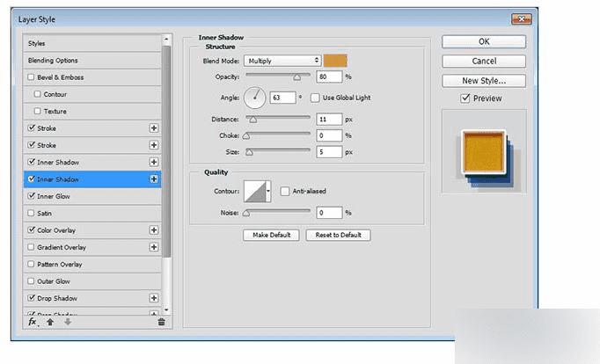600x364 pixels.
Task: Select the Gradient Overlay label
Action: coord(62,247)
